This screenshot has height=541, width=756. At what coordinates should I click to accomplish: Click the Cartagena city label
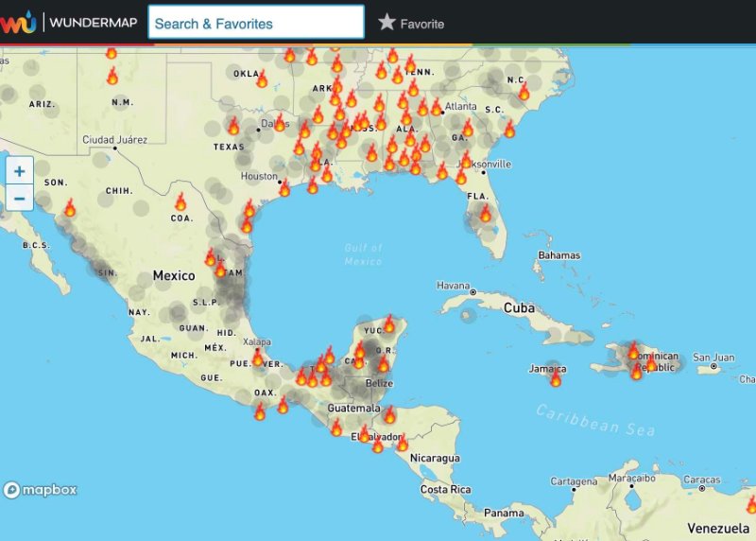(574, 481)
